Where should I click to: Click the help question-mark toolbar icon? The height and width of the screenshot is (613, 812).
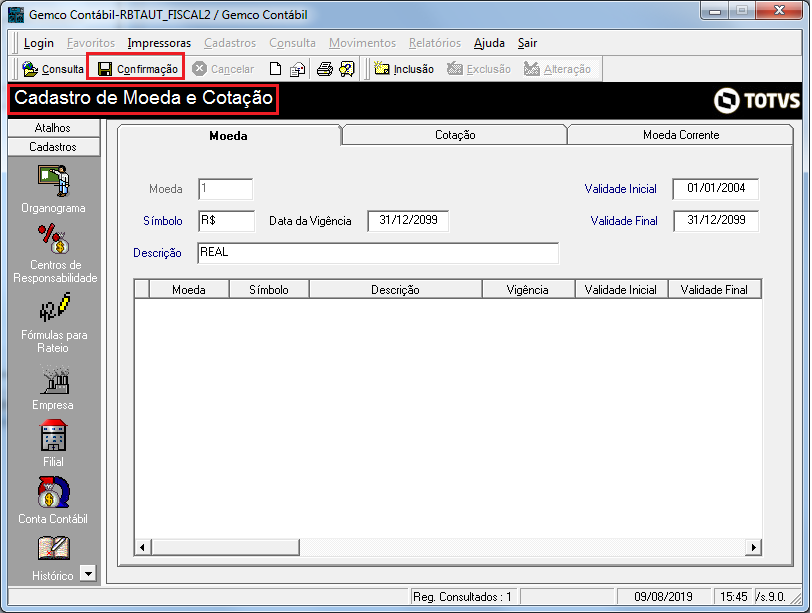tap(347, 69)
